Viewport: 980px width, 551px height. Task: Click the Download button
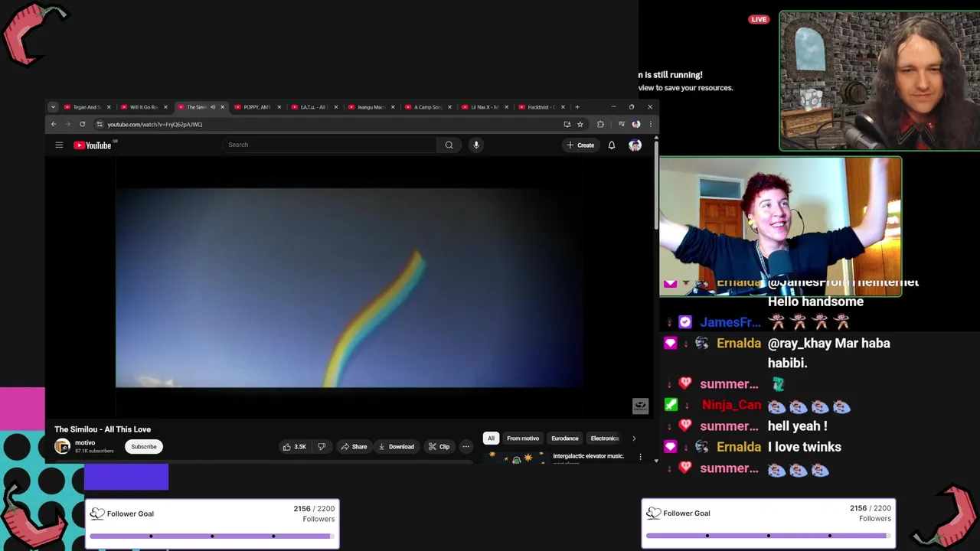click(x=396, y=447)
